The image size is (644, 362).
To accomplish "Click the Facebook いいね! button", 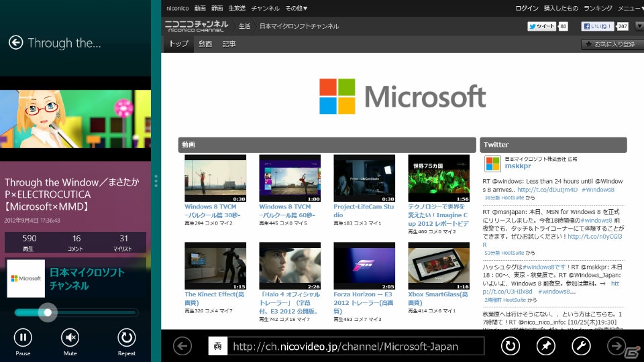I will pyautogui.click(x=598, y=26).
